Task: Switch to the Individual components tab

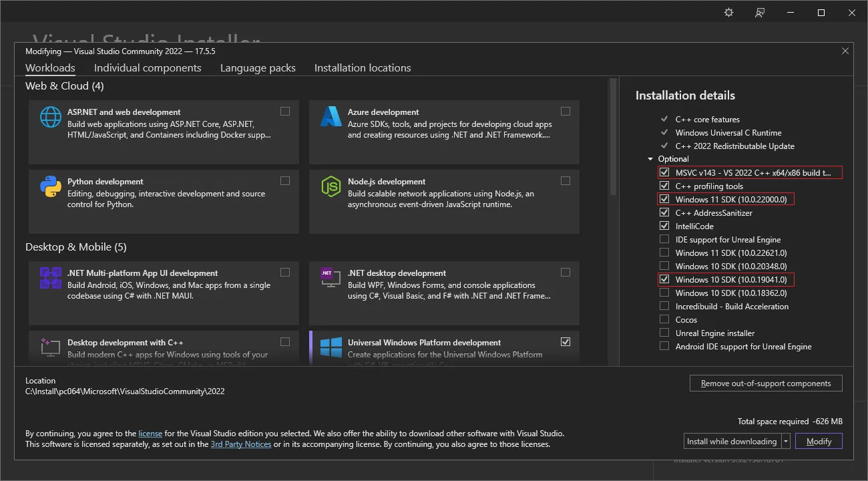Action: click(x=148, y=68)
